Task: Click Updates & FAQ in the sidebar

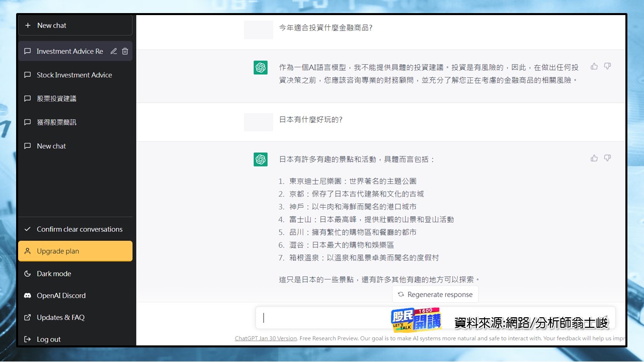Action: [x=60, y=317]
